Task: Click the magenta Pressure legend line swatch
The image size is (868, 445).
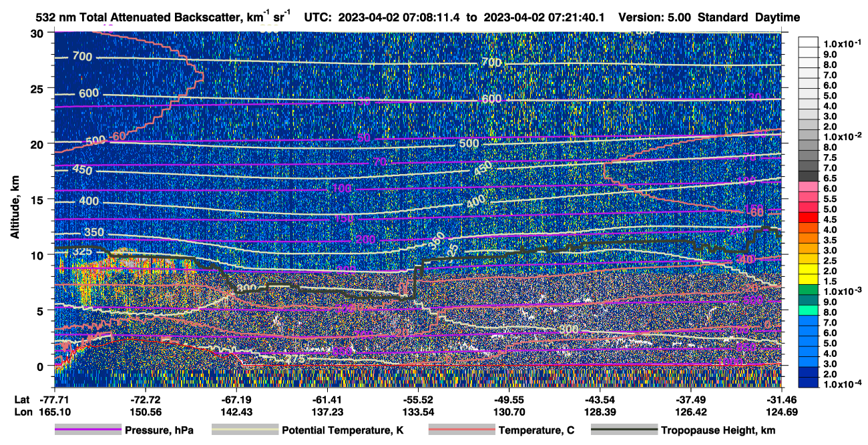Action: click(88, 430)
